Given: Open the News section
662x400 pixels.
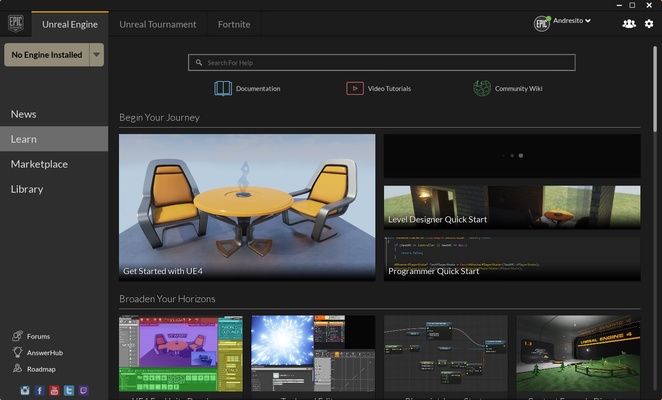Looking at the screenshot, I should (54, 114).
